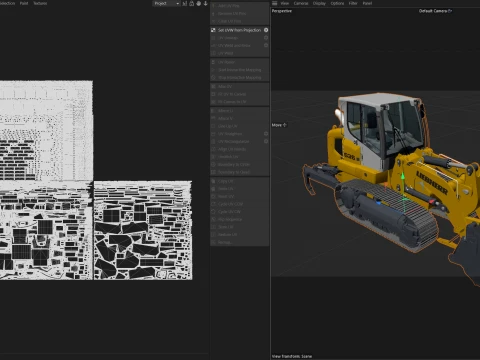Run Set UVW from Projection
The height and width of the screenshot is (360, 480).
point(237,30)
